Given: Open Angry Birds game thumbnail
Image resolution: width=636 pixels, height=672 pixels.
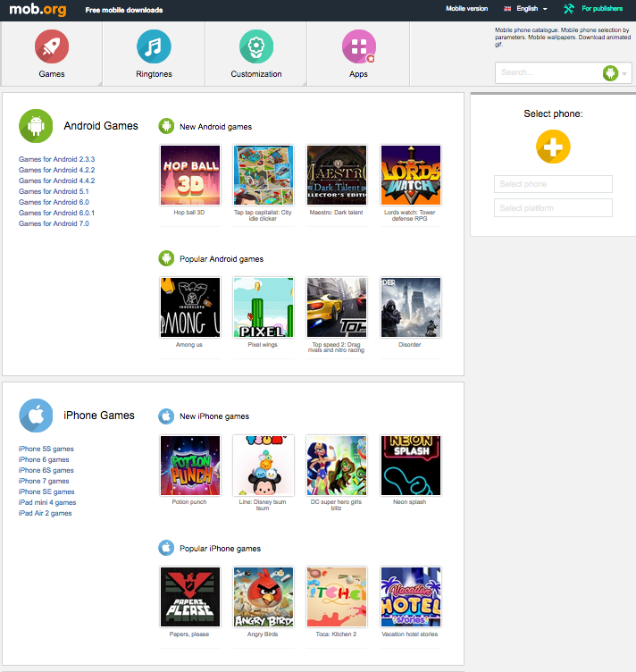Looking at the screenshot, I should coord(264,597).
